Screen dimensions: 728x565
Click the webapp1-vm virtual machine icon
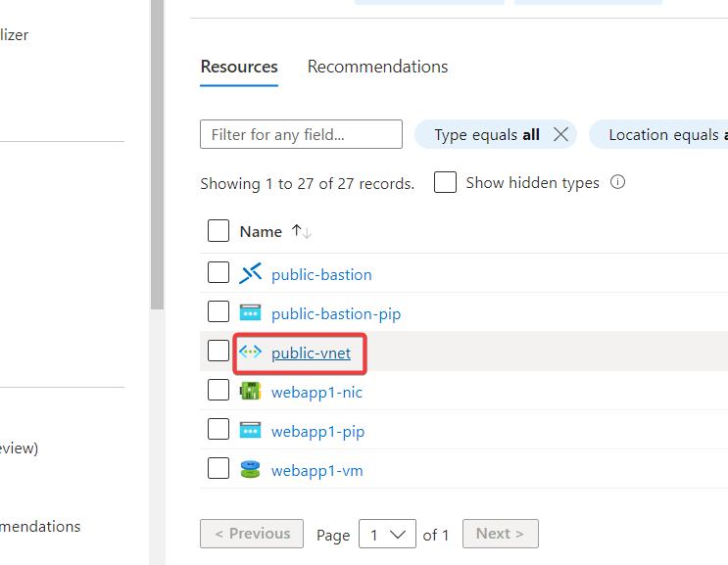251,470
